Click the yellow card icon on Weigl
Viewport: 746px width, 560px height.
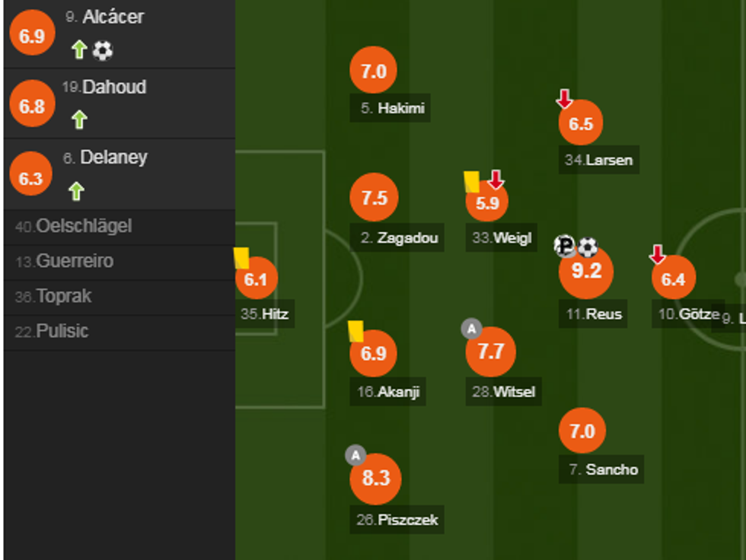(472, 181)
